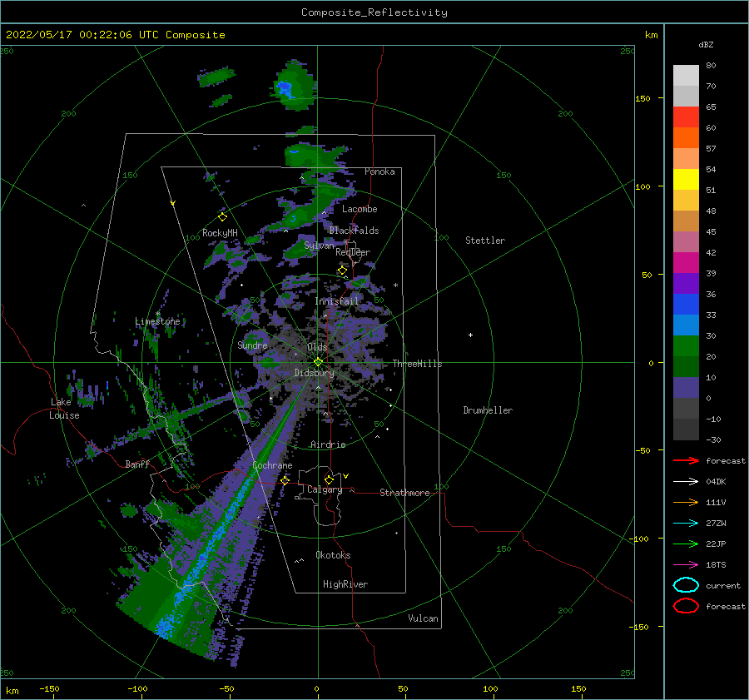Click the yellow radar-site diamond at map center
Screen dimensions: 749x700
[x=318, y=362]
